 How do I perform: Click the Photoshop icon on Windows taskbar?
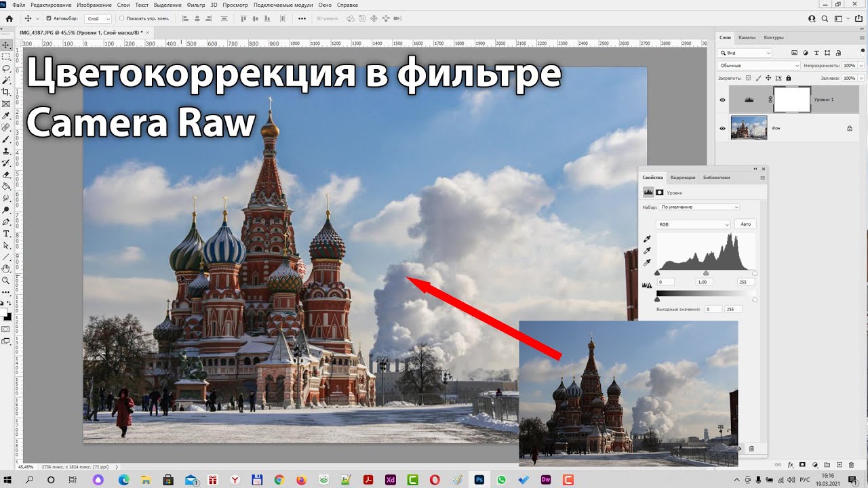coord(479,479)
